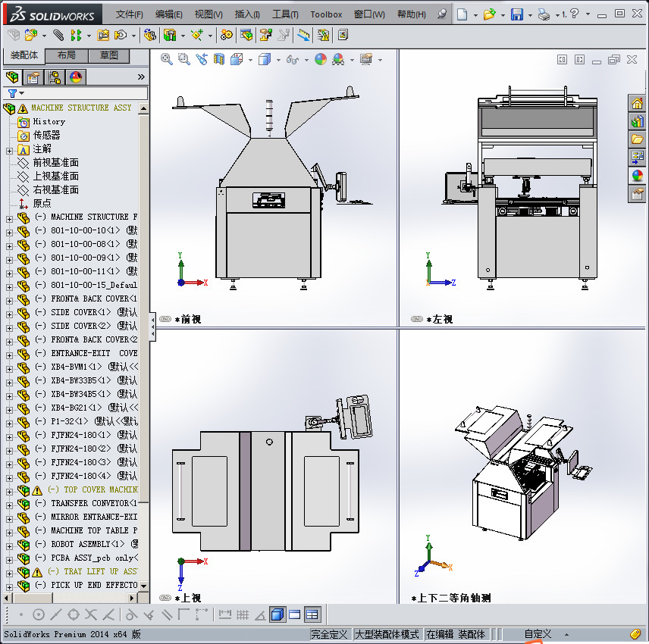The image size is (649, 644).
Task: Expand the ROBOT ASEMBLY<1> component
Action: tap(10, 546)
